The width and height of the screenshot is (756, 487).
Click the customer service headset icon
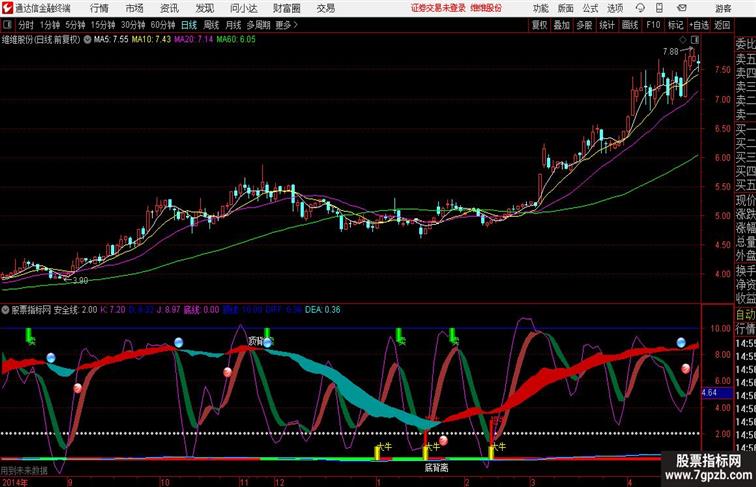tap(640, 8)
